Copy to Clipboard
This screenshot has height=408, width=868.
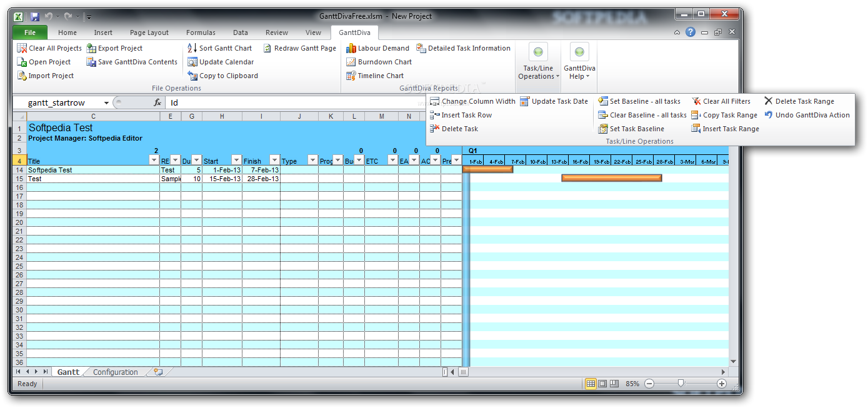pyautogui.click(x=222, y=76)
